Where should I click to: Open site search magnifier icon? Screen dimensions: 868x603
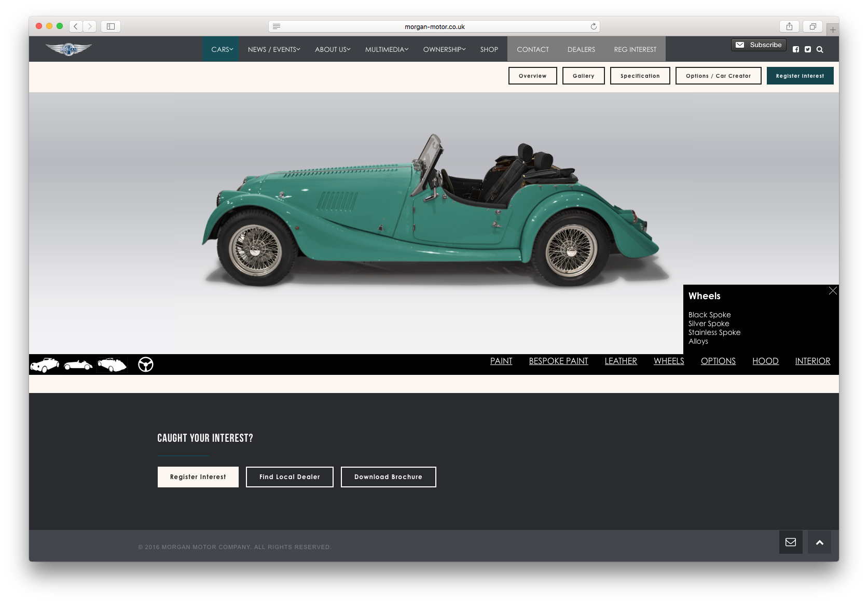pos(820,49)
